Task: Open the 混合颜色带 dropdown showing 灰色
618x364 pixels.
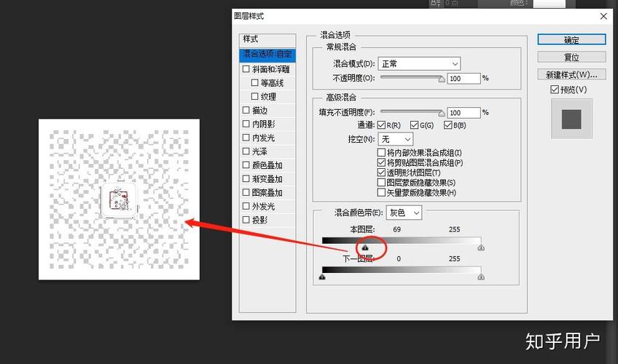Action: (404, 213)
